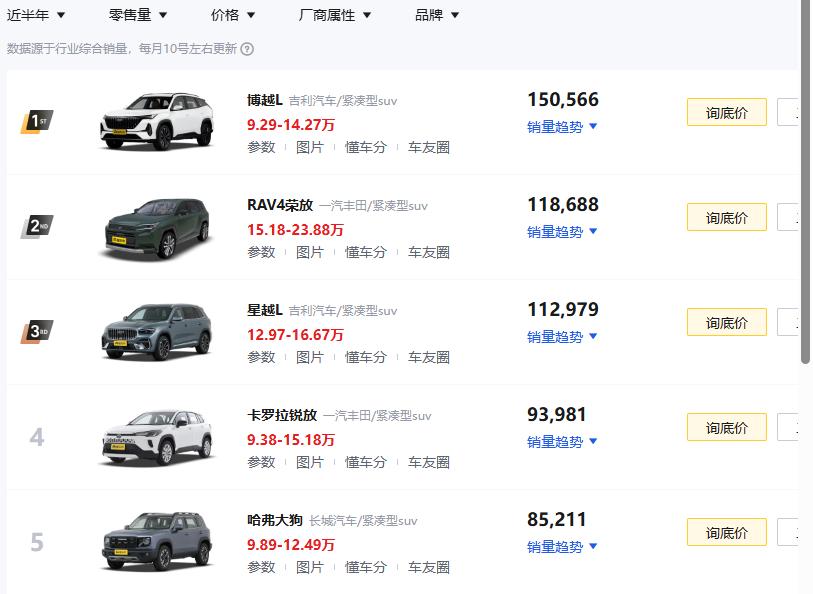Open the 图片 link for 星越L
Viewport: 813px width, 594px height.
point(311,357)
